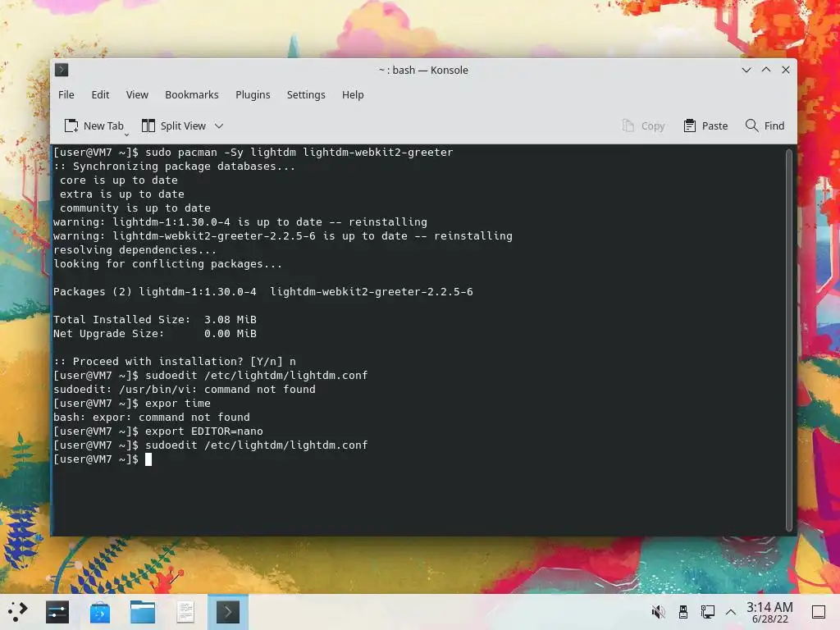Click the terminal prompt cursor line
The height and width of the screenshot is (630, 840).
[x=103, y=459]
